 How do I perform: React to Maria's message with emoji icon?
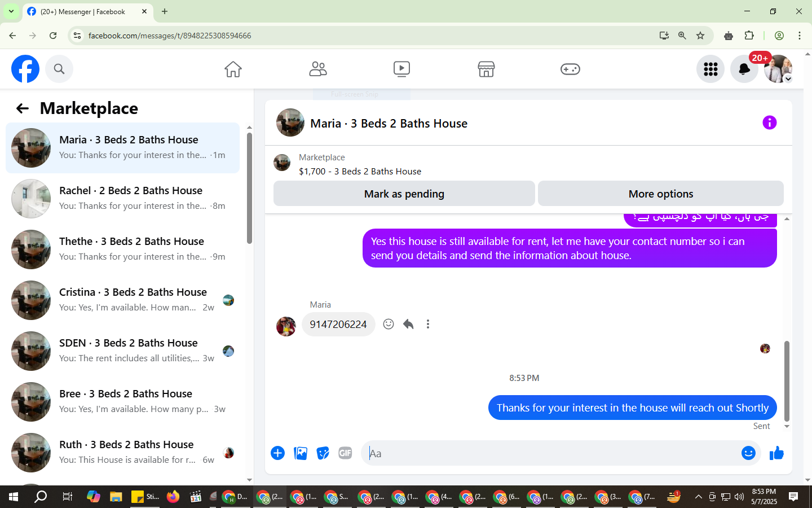click(x=389, y=324)
